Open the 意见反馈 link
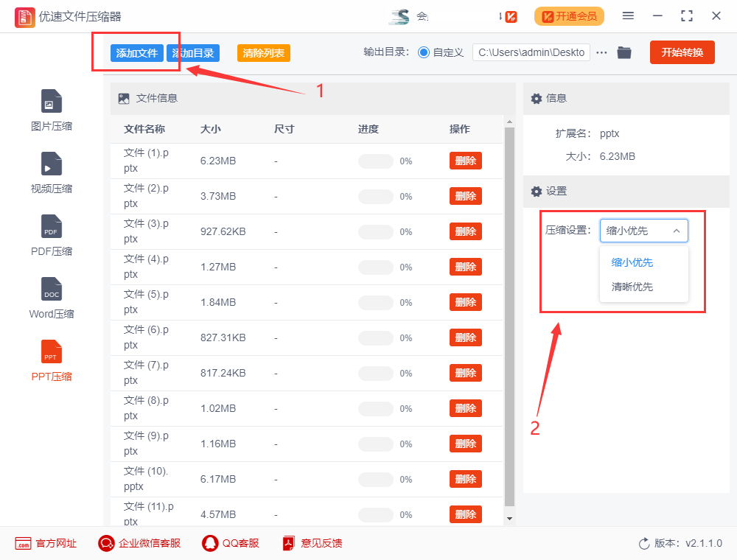The height and width of the screenshot is (560, 737). coord(321,544)
